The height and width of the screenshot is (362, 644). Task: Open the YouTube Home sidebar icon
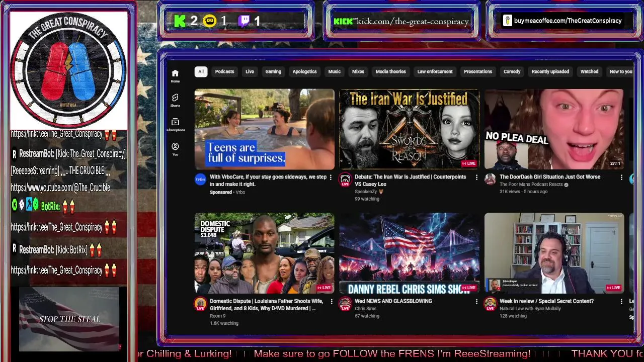pyautogui.click(x=175, y=75)
